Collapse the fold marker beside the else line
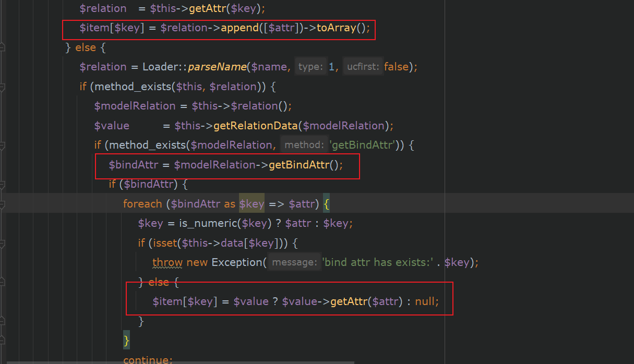The image size is (634, 364). point(2,47)
